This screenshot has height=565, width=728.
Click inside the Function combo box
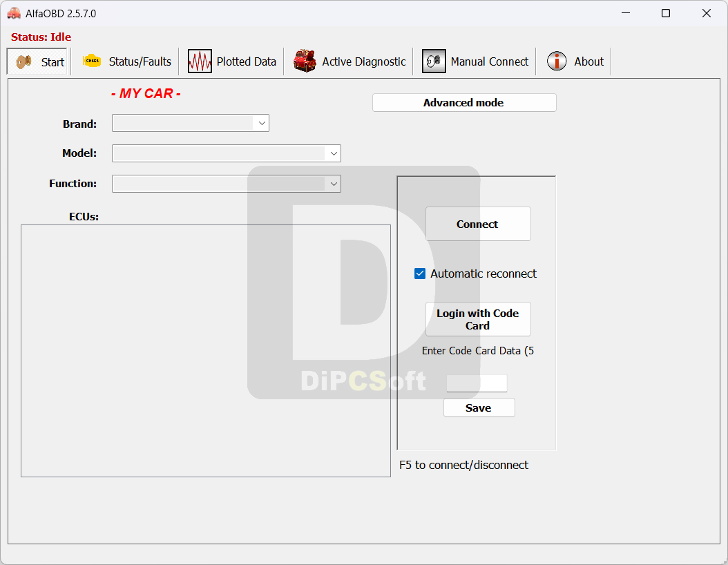click(x=226, y=184)
